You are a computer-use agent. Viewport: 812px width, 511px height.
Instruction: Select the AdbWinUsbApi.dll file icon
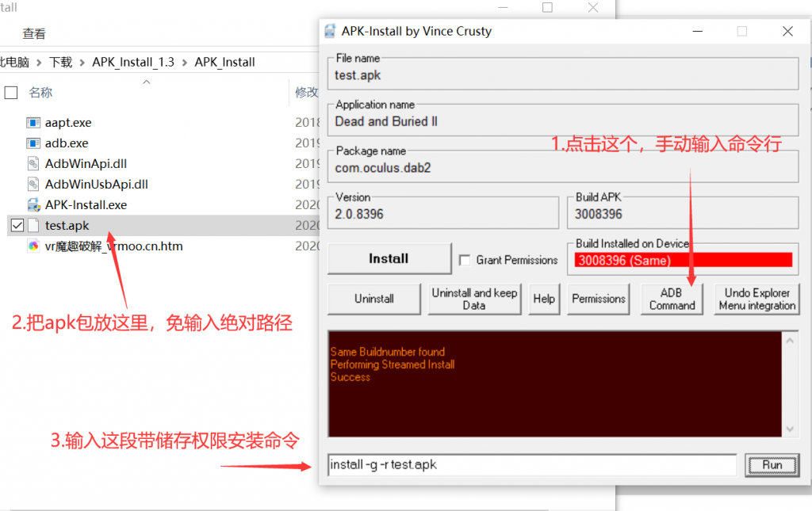point(33,185)
